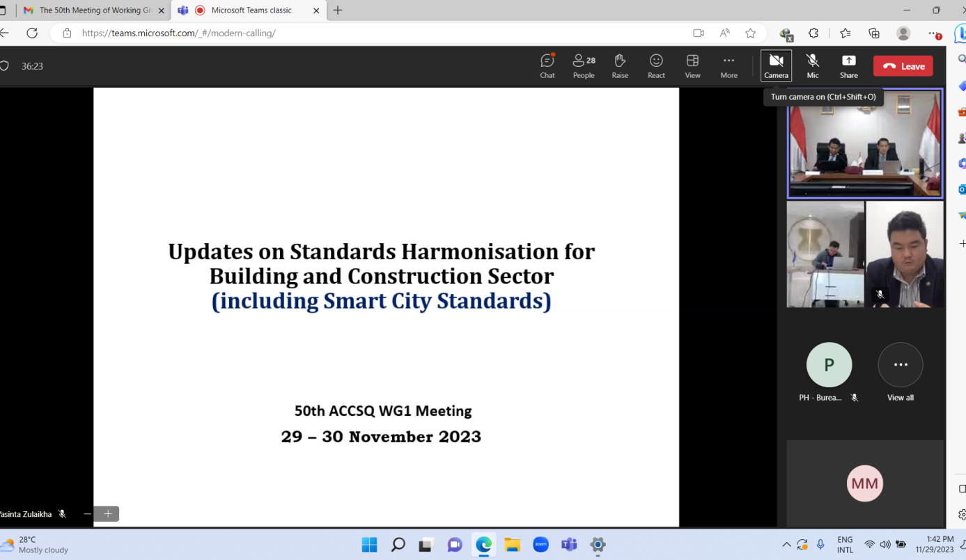Open Zoom on taskbar
This screenshot has width=966, height=560.
(540, 545)
